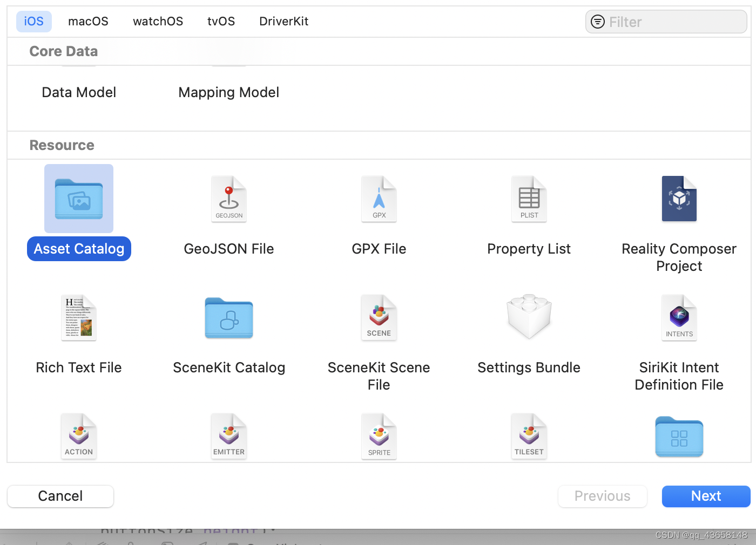Click the GeoJSON File label
The width and height of the screenshot is (756, 545).
(229, 249)
